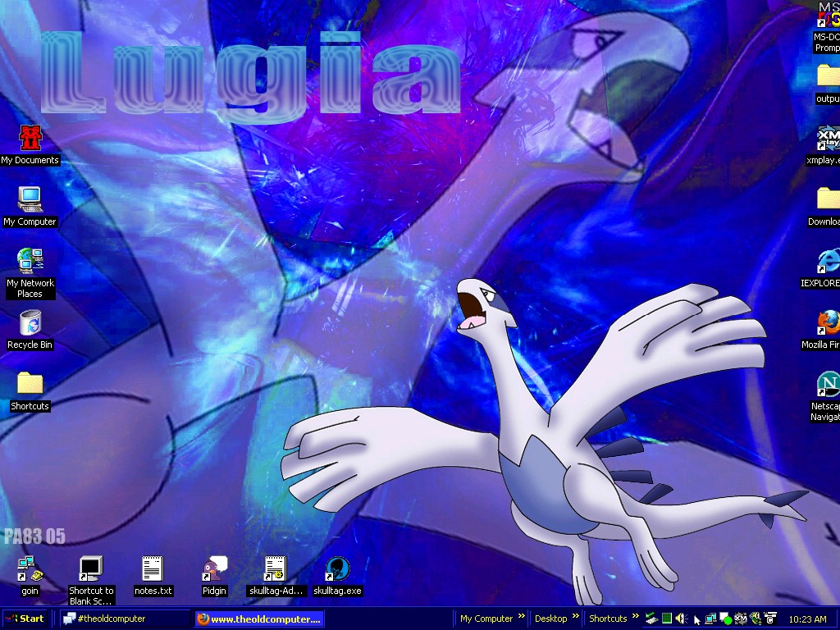The image size is (840, 630).
Task: Switch to the #theoldcomputer taskbar window
Action: [123, 619]
